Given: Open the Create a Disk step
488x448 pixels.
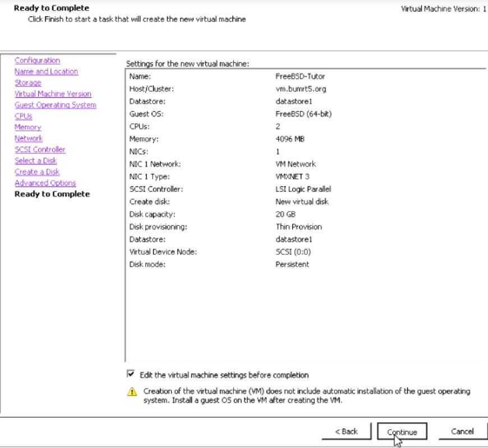Looking at the screenshot, I should tap(37, 172).
